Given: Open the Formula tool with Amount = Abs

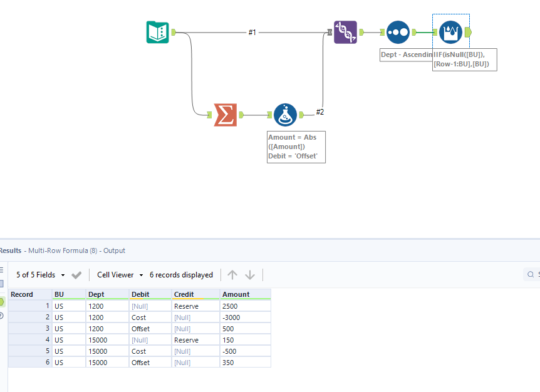Looking at the screenshot, I should (x=285, y=115).
